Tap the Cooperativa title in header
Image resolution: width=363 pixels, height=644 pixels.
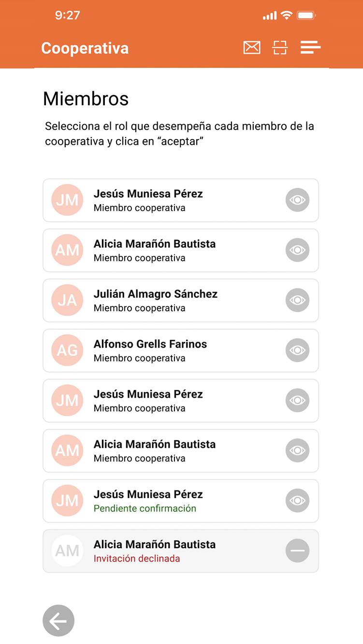(85, 48)
